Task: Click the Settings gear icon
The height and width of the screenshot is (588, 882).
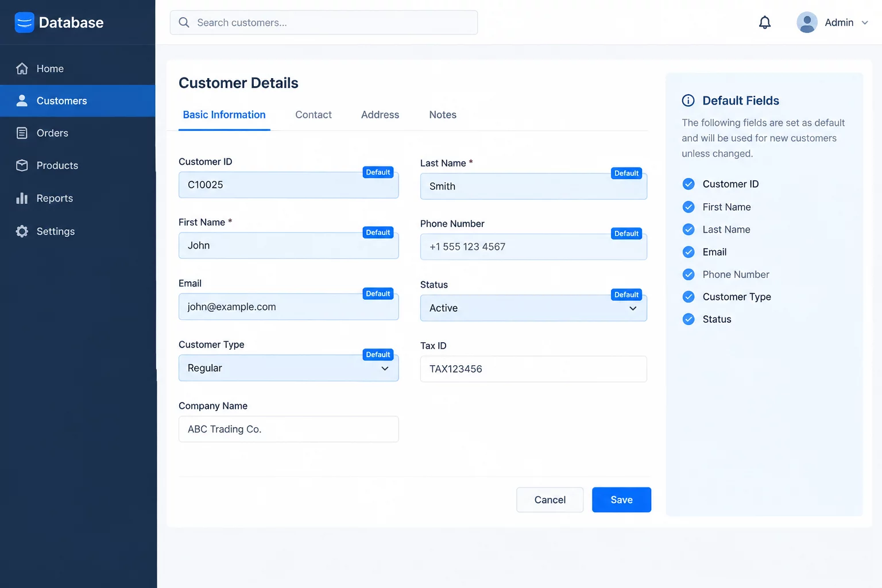Action: tap(22, 231)
